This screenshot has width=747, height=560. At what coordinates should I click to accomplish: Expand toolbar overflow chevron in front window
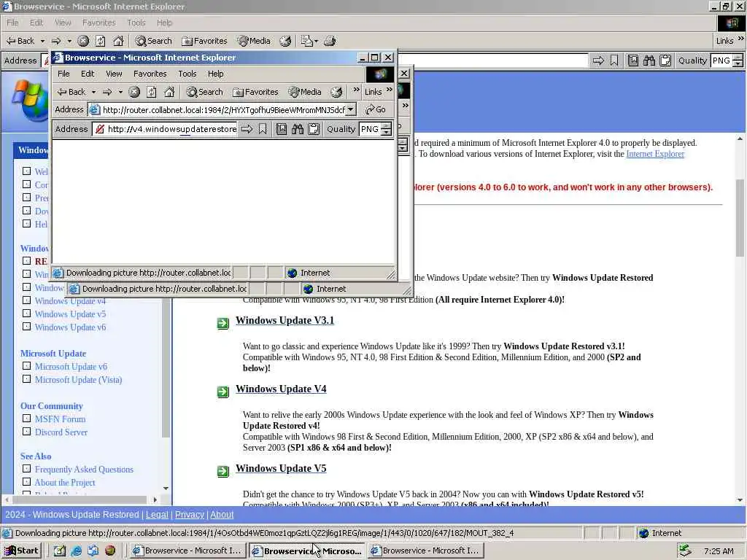(x=356, y=90)
